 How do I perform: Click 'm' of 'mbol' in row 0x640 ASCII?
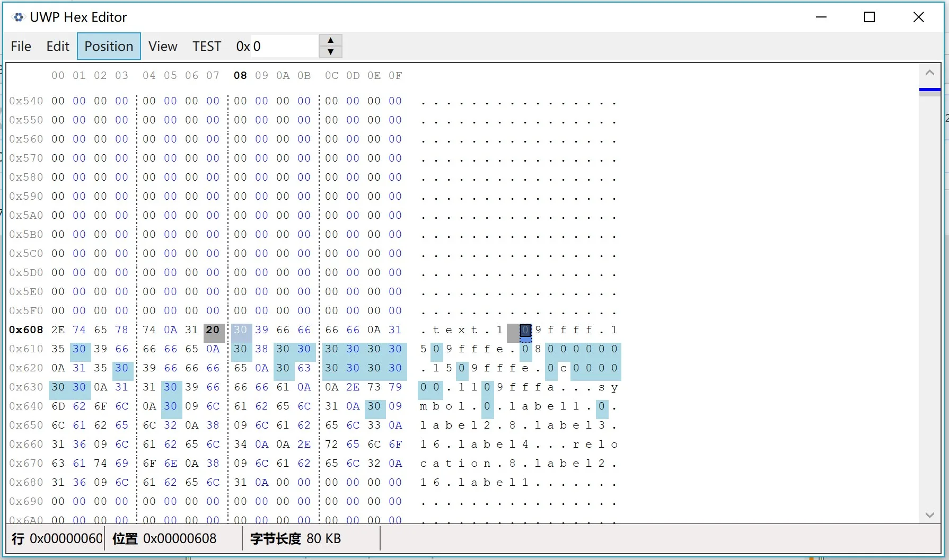click(x=423, y=406)
